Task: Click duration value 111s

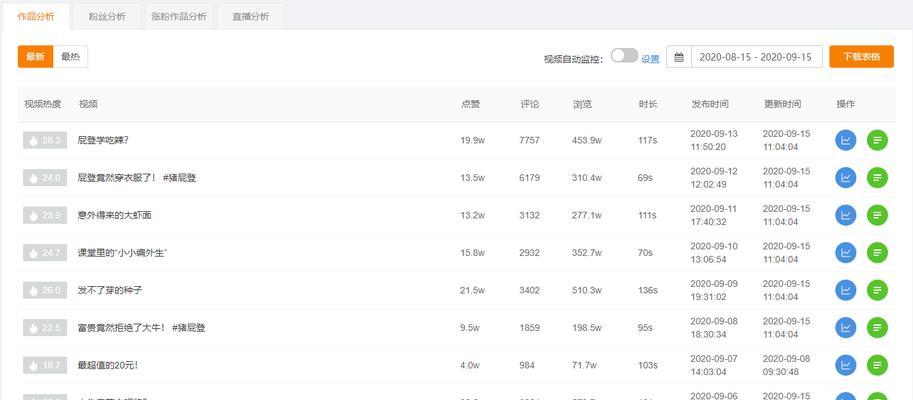Action: [647, 215]
